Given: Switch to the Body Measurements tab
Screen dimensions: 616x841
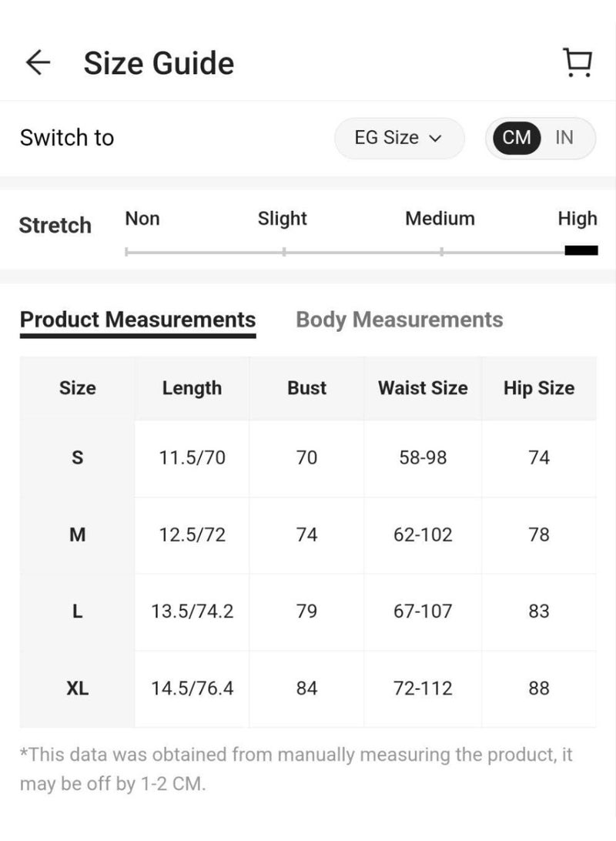Looking at the screenshot, I should (399, 319).
